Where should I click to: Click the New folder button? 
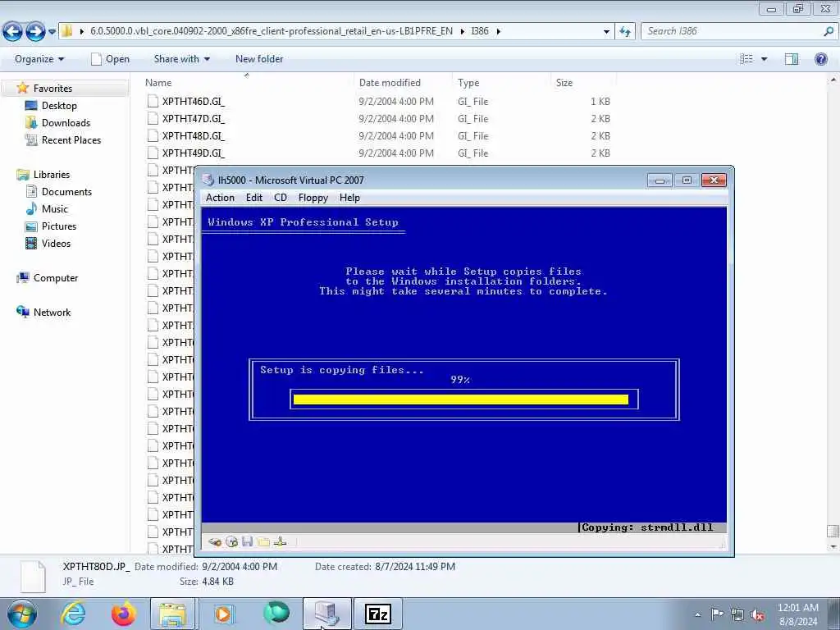point(259,59)
